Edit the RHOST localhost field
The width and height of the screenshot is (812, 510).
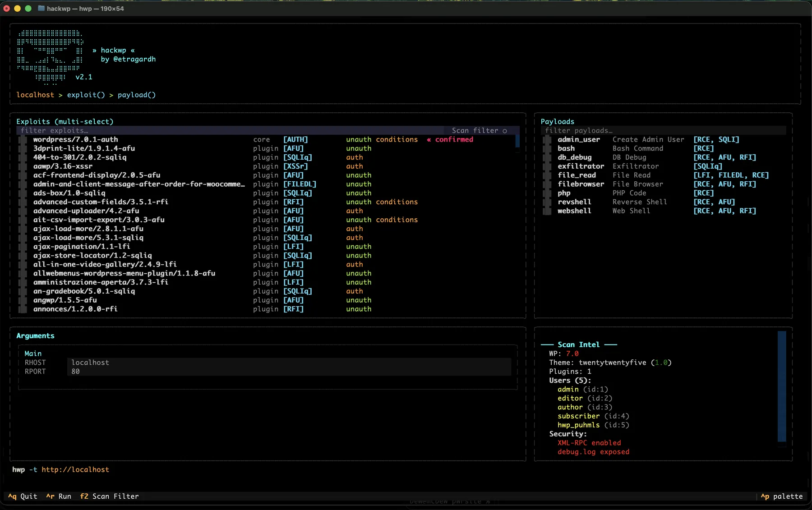(x=289, y=363)
